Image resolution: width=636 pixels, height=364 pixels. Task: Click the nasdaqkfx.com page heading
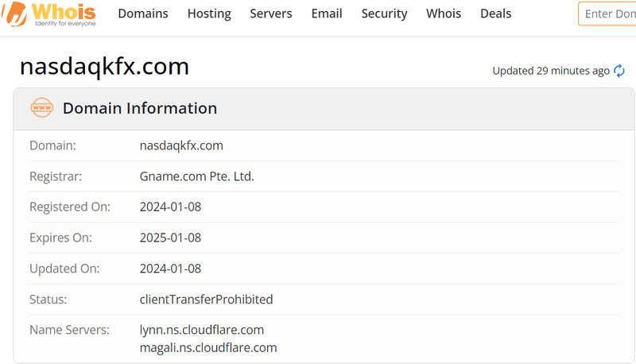[105, 67]
